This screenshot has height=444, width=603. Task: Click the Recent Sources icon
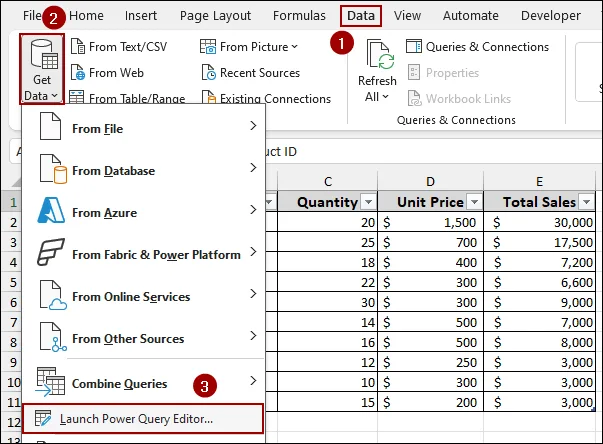pyautogui.click(x=209, y=72)
